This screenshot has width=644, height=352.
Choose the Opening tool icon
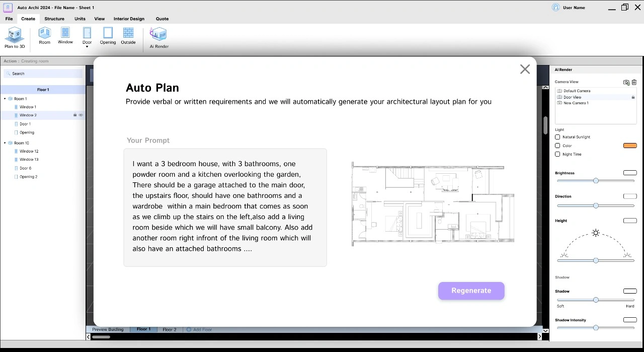point(108,33)
